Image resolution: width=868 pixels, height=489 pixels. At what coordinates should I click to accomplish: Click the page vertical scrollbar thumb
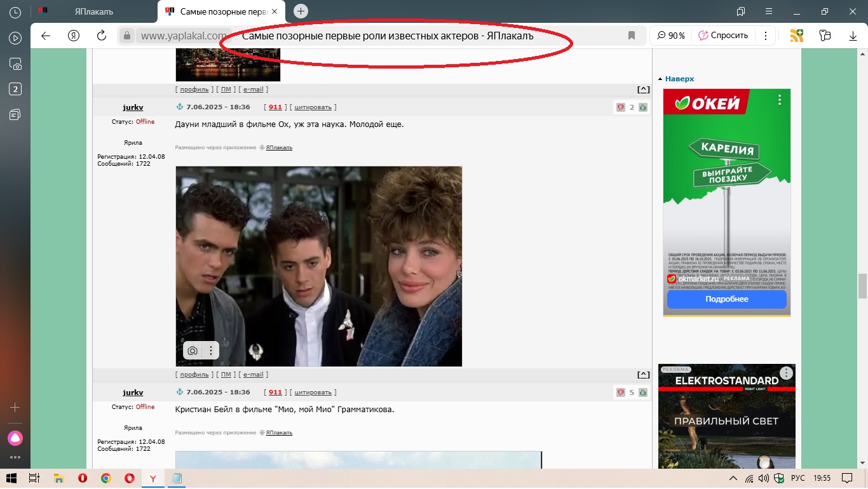(862, 286)
